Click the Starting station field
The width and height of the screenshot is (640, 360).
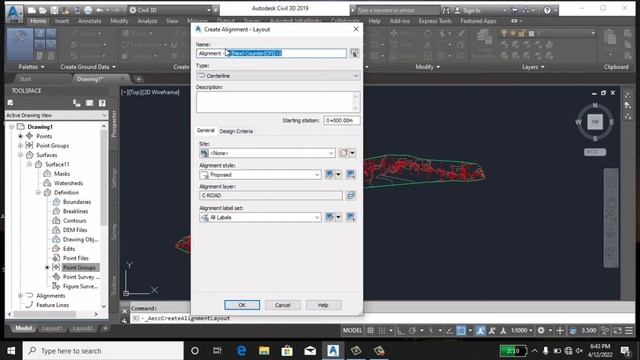click(342, 120)
